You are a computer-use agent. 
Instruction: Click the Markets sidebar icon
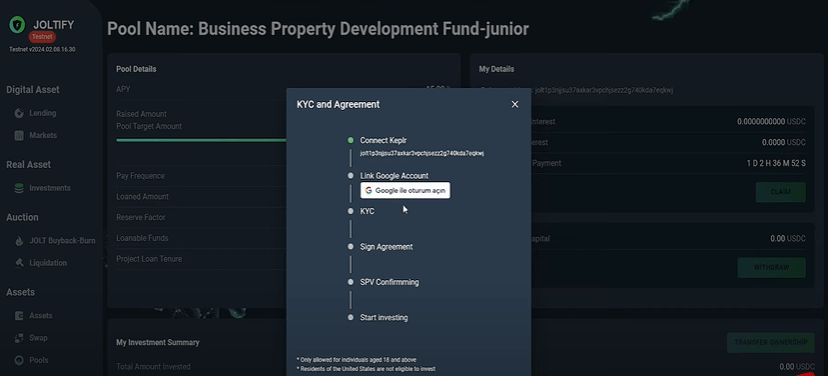19,135
